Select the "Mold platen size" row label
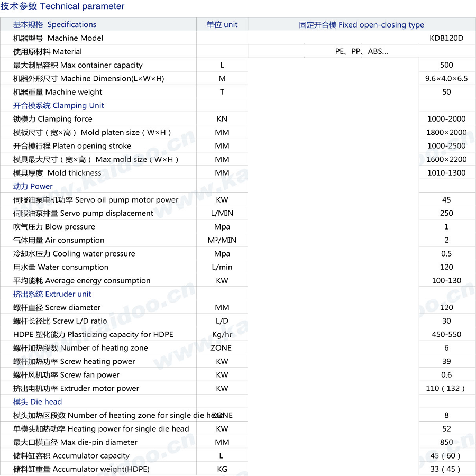Screen dimensions: 476x476 [91, 132]
